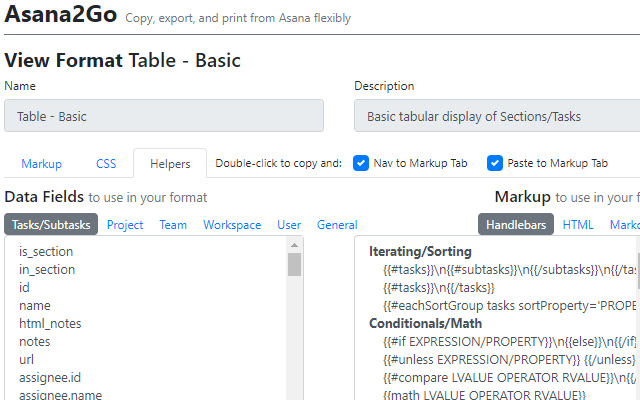
Task: Select the {{math LVALUE OPERATOR RVALUE}} snippet
Action: click(484, 394)
